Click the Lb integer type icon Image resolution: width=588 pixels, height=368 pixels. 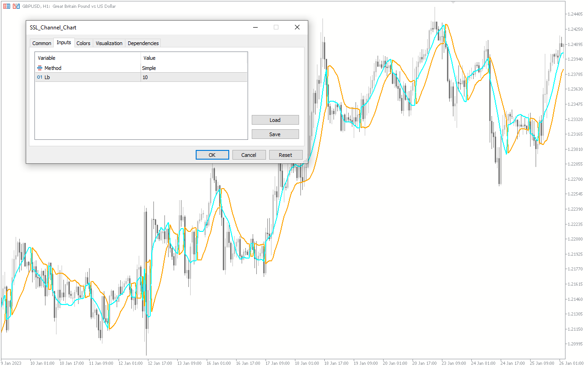(x=40, y=77)
